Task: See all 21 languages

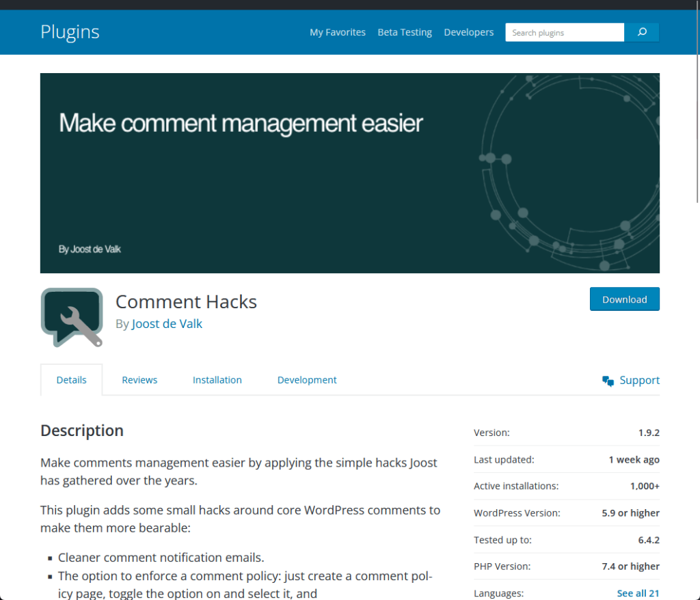Action: pyautogui.click(x=638, y=593)
